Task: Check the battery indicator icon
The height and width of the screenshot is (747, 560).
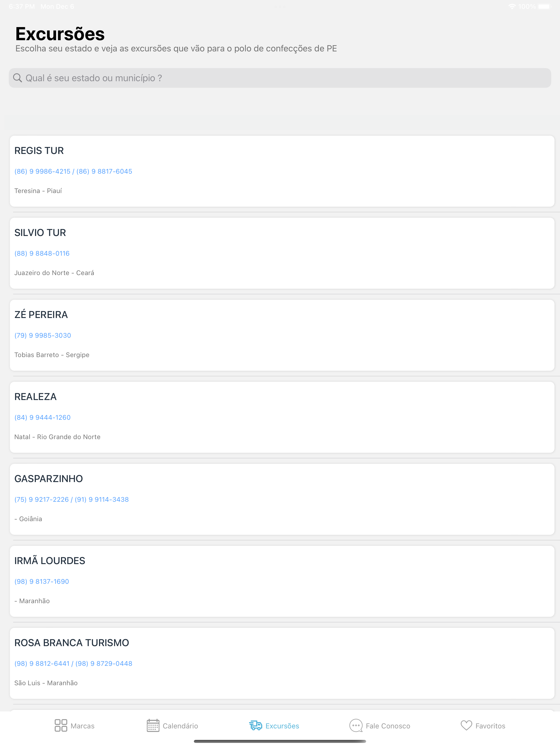Action: [x=544, y=6]
